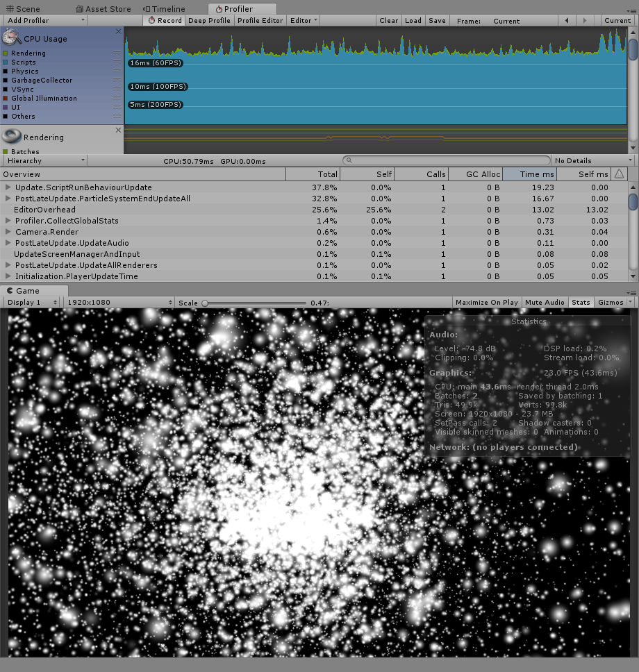The height and width of the screenshot is (672, 639).
Task: Click the search magnifier icon in hierarchy
Action: (349, 160)
